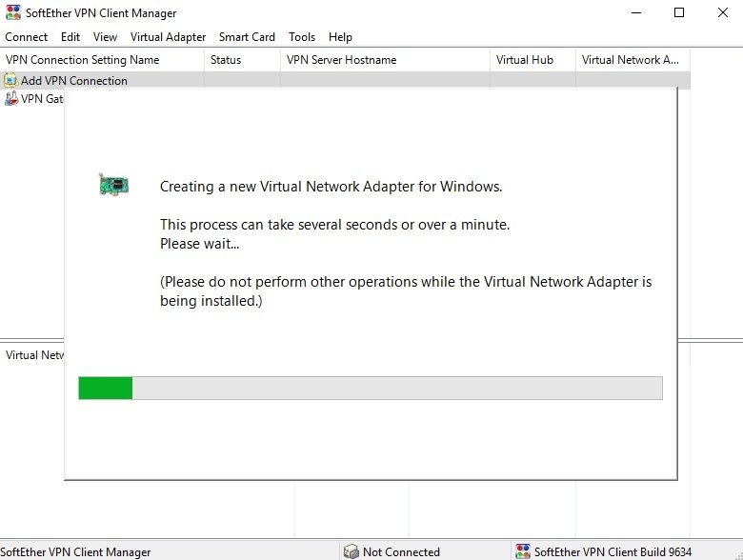Viewport: 743px width, 560px height.
Task: Minimize the VPN Client Manager window
Action: click(636, 12)
